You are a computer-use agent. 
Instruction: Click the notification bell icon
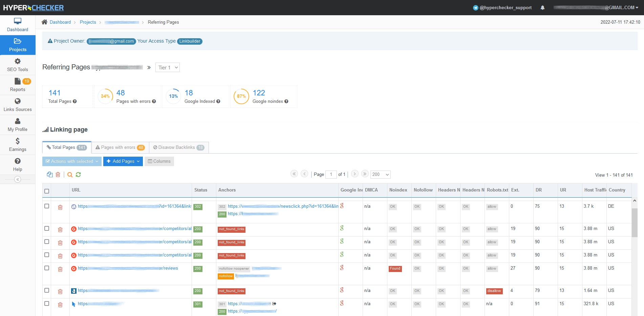pyautogui.click(x=542, y=8)
